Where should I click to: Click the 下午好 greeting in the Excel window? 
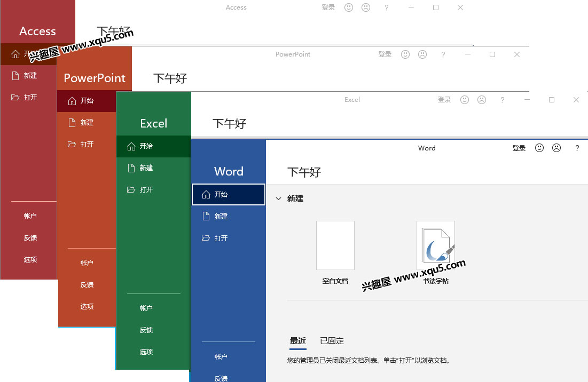[x=230, y=124]
